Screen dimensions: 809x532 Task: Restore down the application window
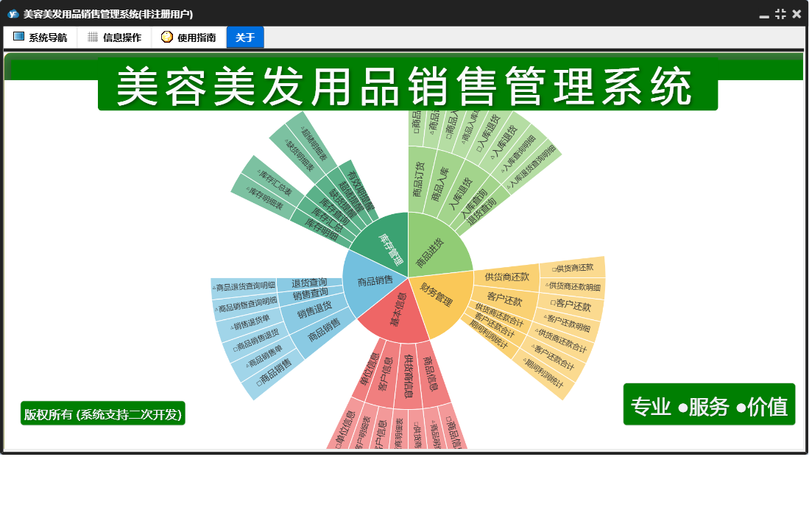point(780,15)
